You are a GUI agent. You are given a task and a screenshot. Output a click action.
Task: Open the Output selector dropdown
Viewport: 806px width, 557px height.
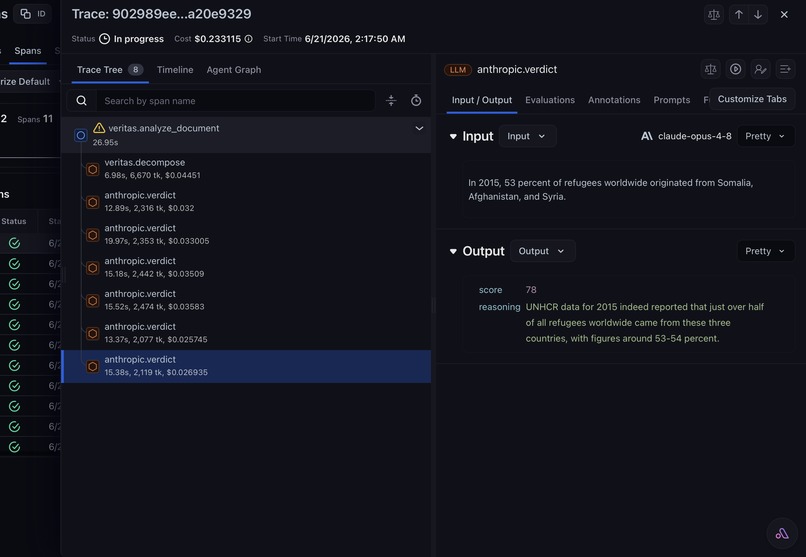[x=542, y=251]
